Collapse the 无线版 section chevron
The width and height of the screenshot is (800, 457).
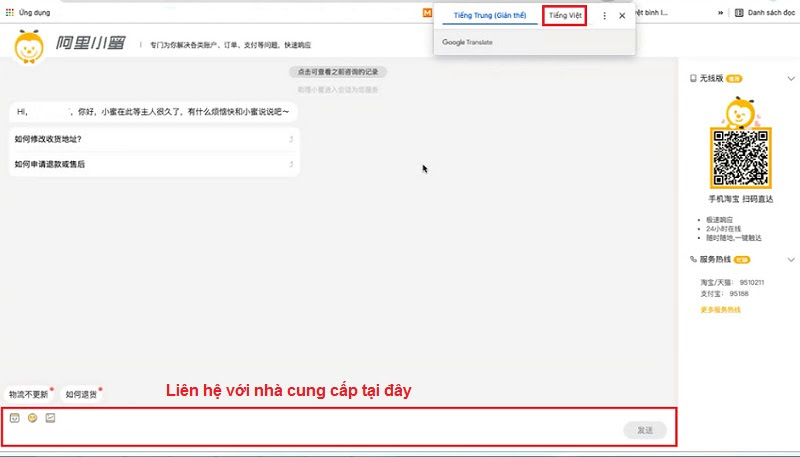tap(790, 78)
